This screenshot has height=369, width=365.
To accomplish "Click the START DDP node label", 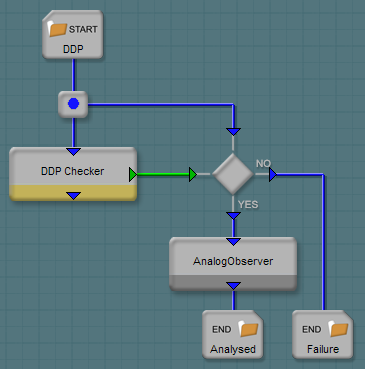I will coord(73,49).
